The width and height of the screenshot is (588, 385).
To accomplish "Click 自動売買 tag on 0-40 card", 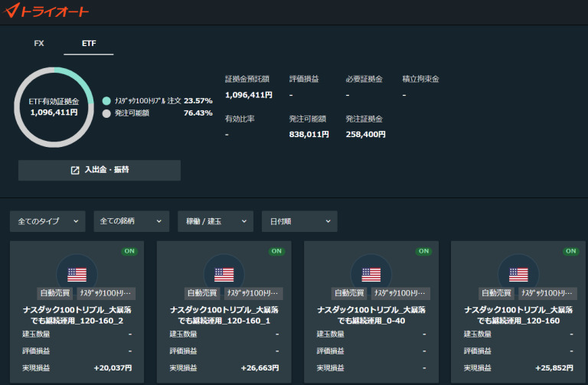I will [349, 293].
